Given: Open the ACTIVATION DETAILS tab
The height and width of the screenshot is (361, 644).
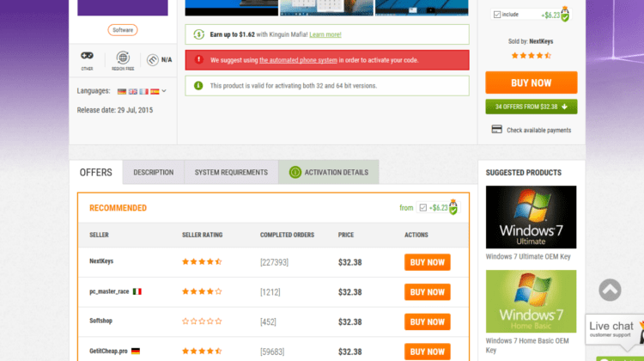Looking at the screenshot, I should 329,172.
